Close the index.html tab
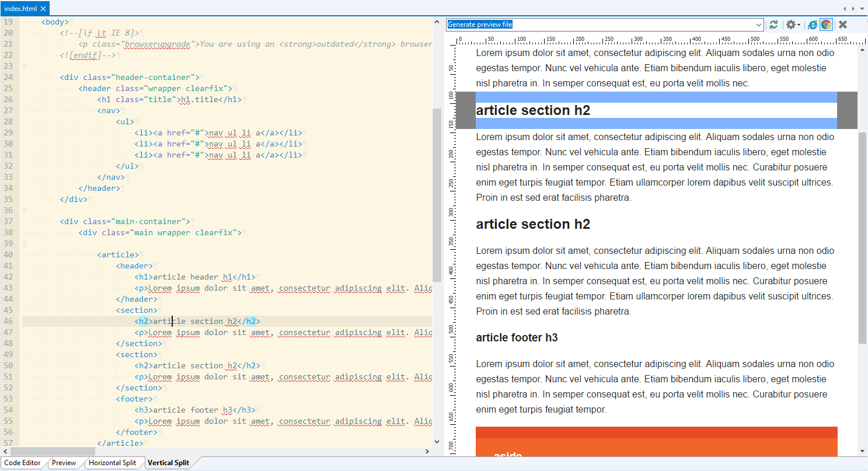Image resolution: width=868 pixels, height=471 pixels. click(43, 8)
